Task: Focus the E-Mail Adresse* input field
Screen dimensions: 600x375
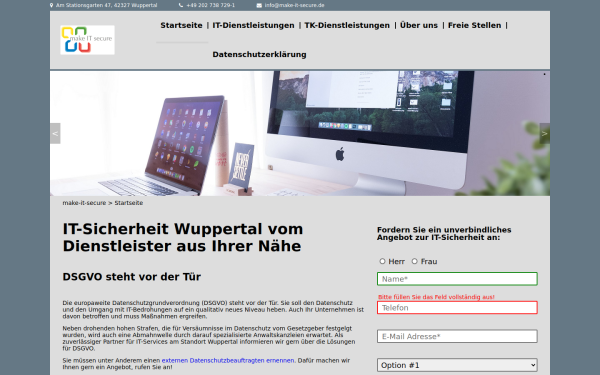Action: [x=457, y=336]
